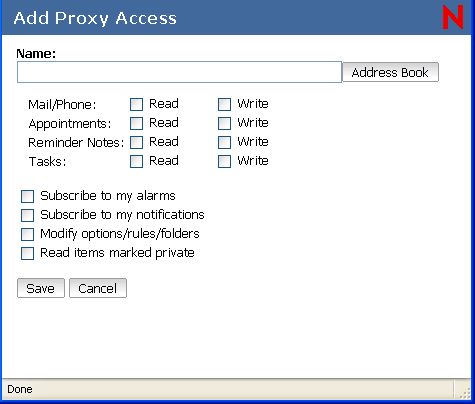This screenshot has width=475, height=404.
Task: Cancel adding proxy access
Action: tap(98, 288)
